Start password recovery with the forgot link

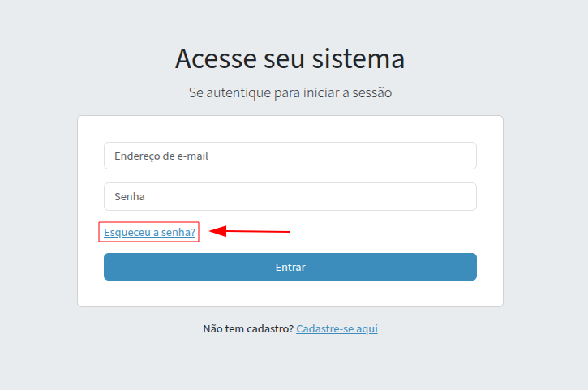click(149, 233)
